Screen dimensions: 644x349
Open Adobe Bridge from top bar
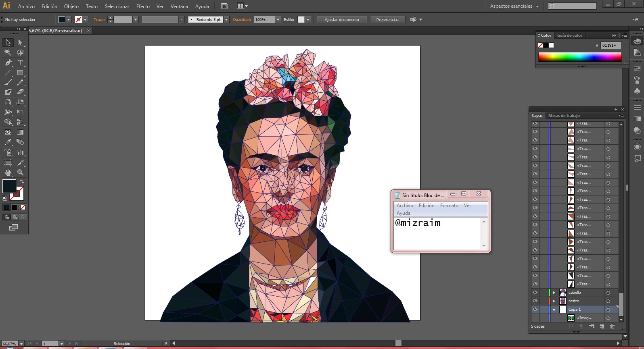(224, 6)
